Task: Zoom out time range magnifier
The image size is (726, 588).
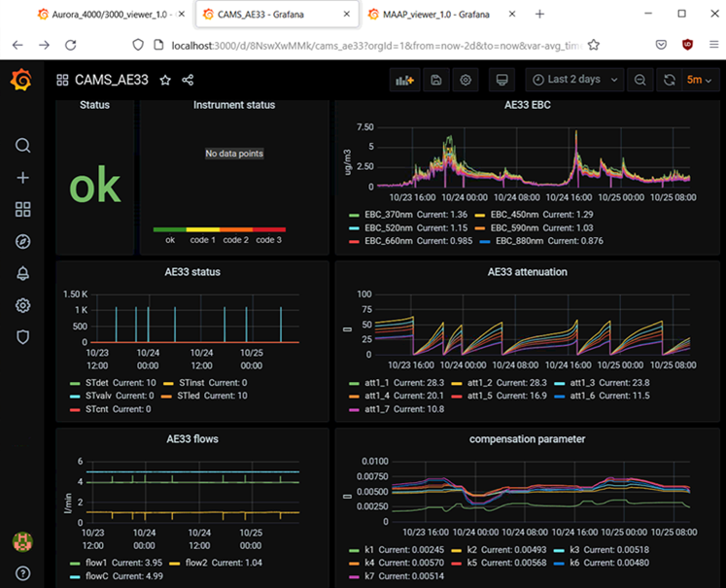Action: click(x=640, y=80)
